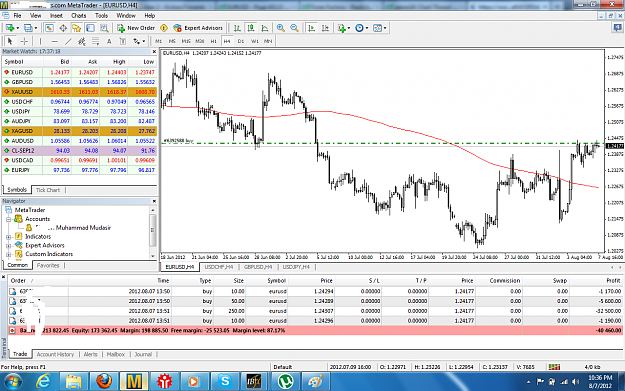Switch to the Tick Chart tab
The height and width of the screenshot is (391, 625).
coord(48,190)
